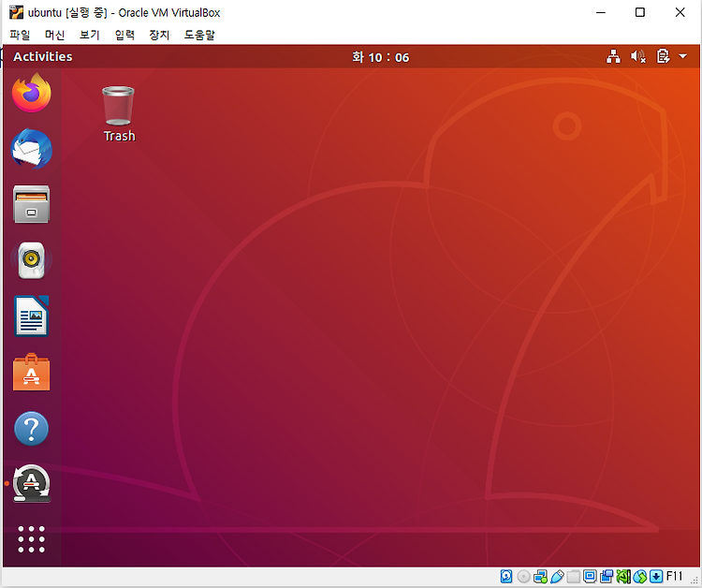Click the keyboard capture arrow icon
Viewport: 702px width, 588px height.
tap(656, 577)
